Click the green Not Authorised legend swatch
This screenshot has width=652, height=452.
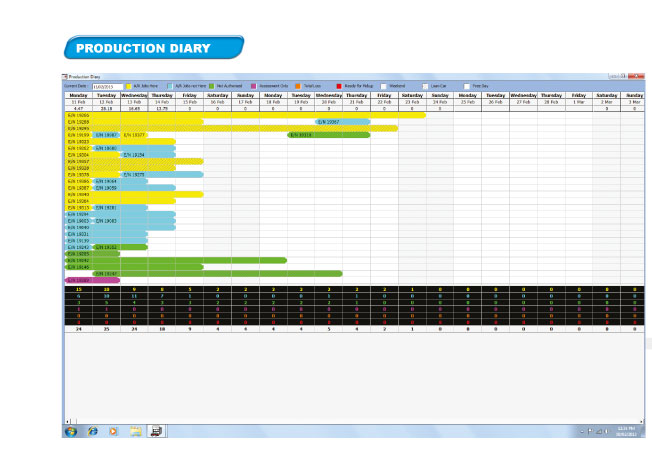pyautogui.click(x=212, y=86)
